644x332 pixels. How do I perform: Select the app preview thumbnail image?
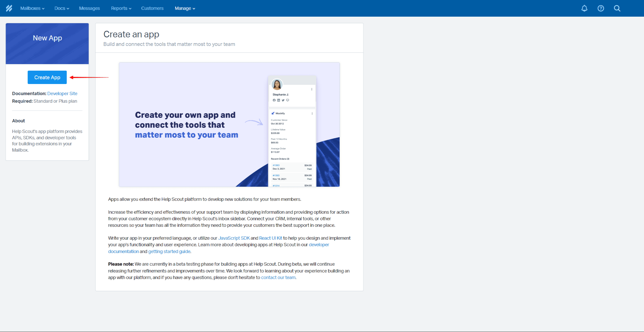[229, 125]
